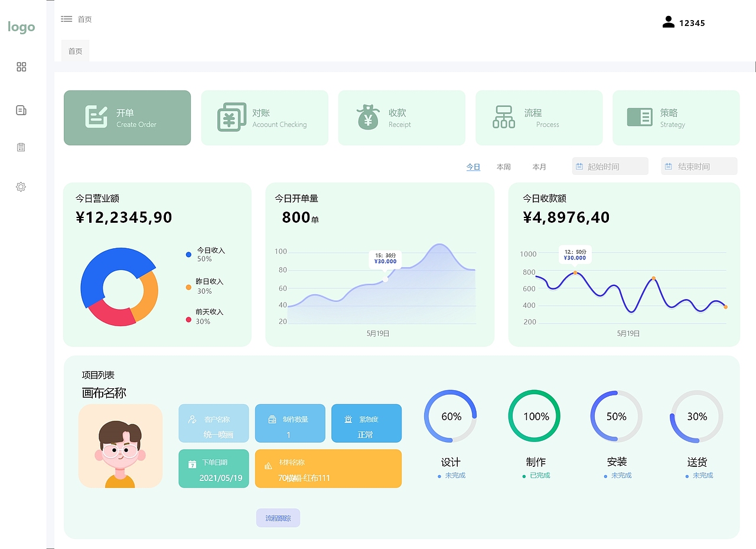Switch time filter to 今日
This screenshot has width=756, height=549.
(473, 167)
